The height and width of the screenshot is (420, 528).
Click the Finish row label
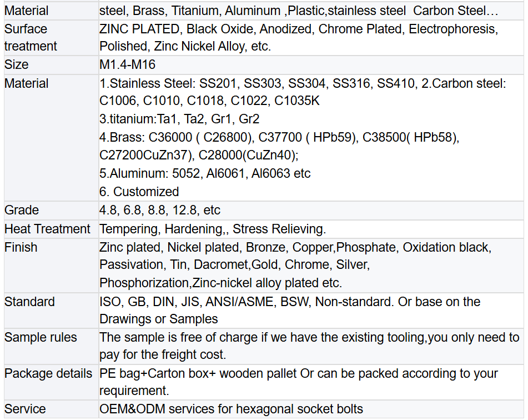click(21, 248)
